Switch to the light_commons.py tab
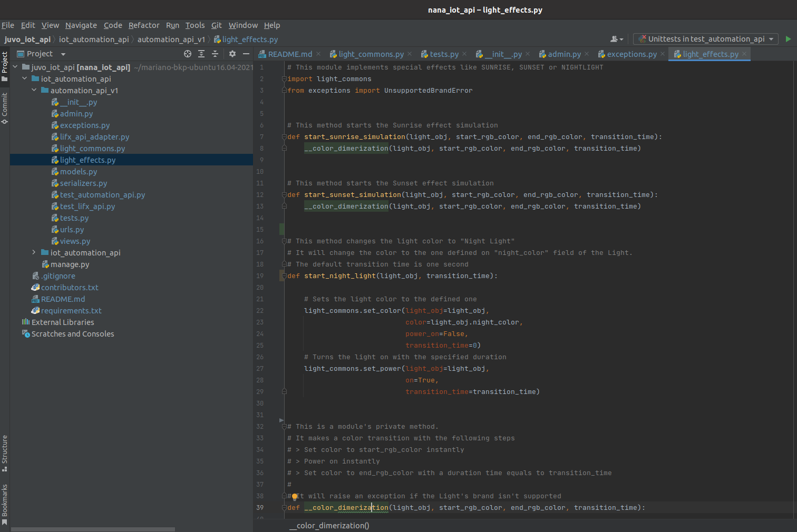Viewport: 797px width, 532px height. (x=371, y=54)
